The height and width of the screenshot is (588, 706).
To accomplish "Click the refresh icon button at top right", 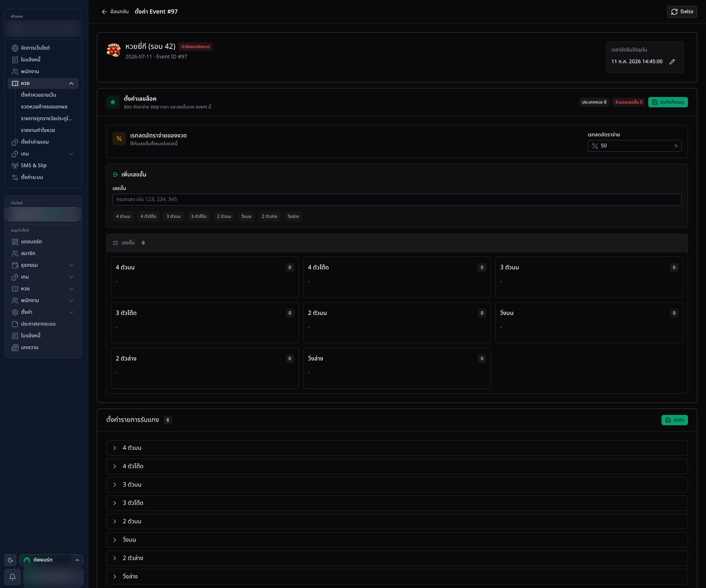I will pyautogui.click(x=682, y=12).
